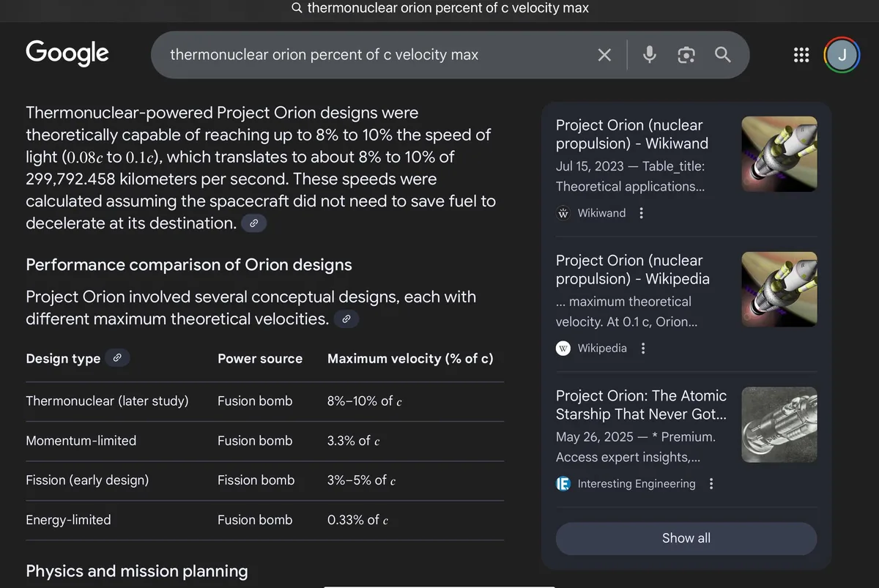Open Google Lens image search icon
879x588 pixels.
tap(686, 55)
